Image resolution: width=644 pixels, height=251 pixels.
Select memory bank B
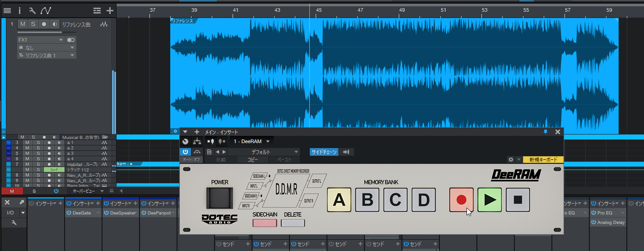pyautogui.click(x=367, y=200)
